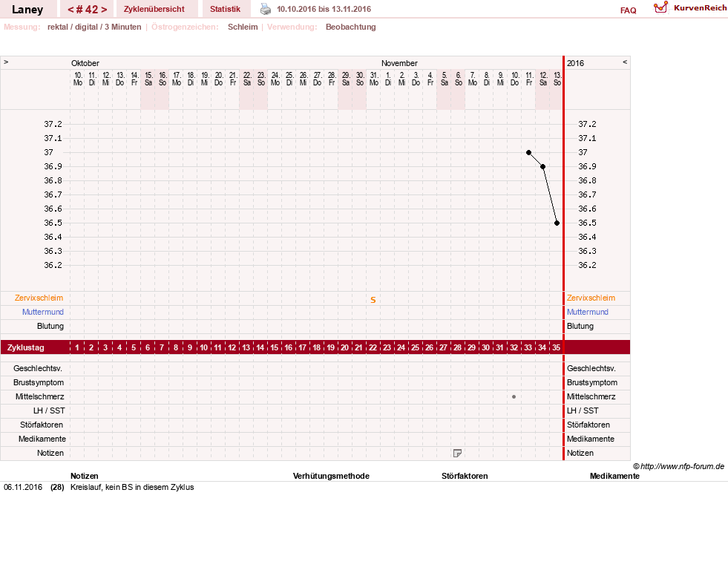Click the Beobachtung usage value
This screenshot has height=579, width=728.
(350, 27)
